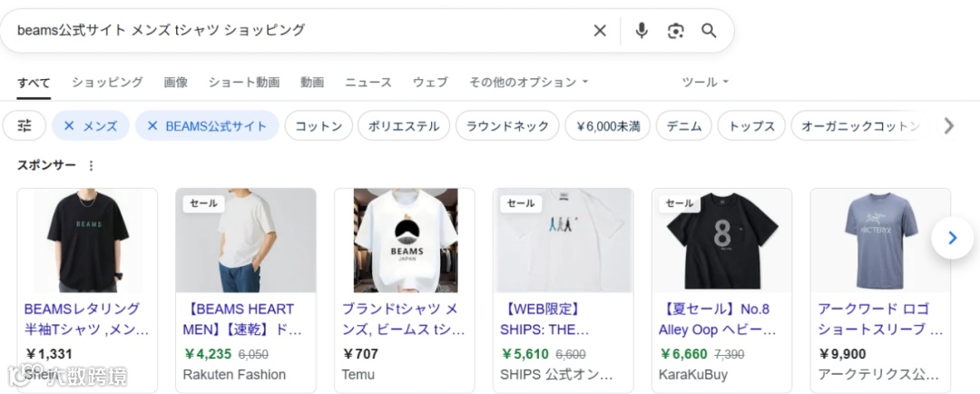Image resolution: width=980 pixels, height=394 pixels.
Task: Click into the search query text field
Action: click(299, 31)
